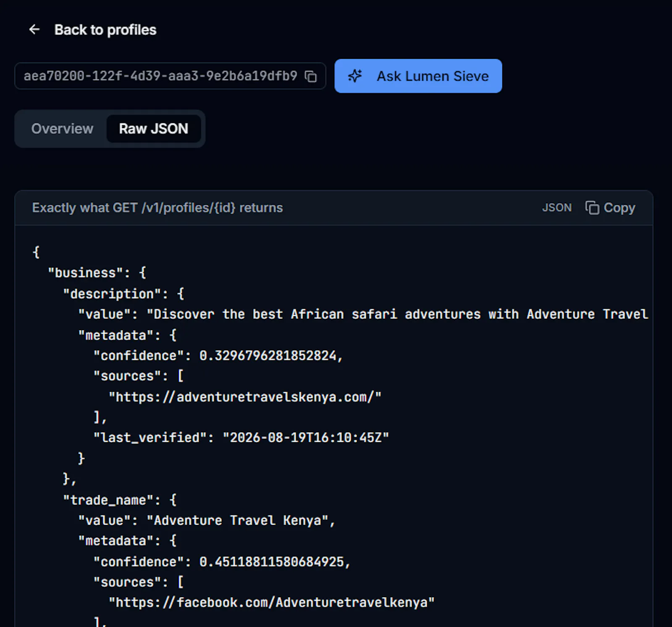This screenshot has height=627, width=672.
Task: Copy the JSON response
Action: pos(610,207)
